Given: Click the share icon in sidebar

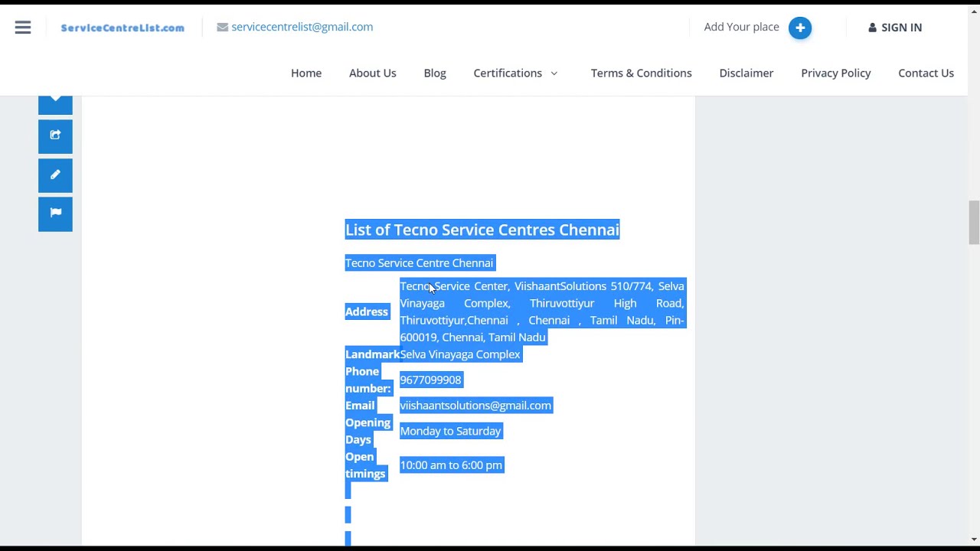Looking at the screenshot, I should [55, 135].
